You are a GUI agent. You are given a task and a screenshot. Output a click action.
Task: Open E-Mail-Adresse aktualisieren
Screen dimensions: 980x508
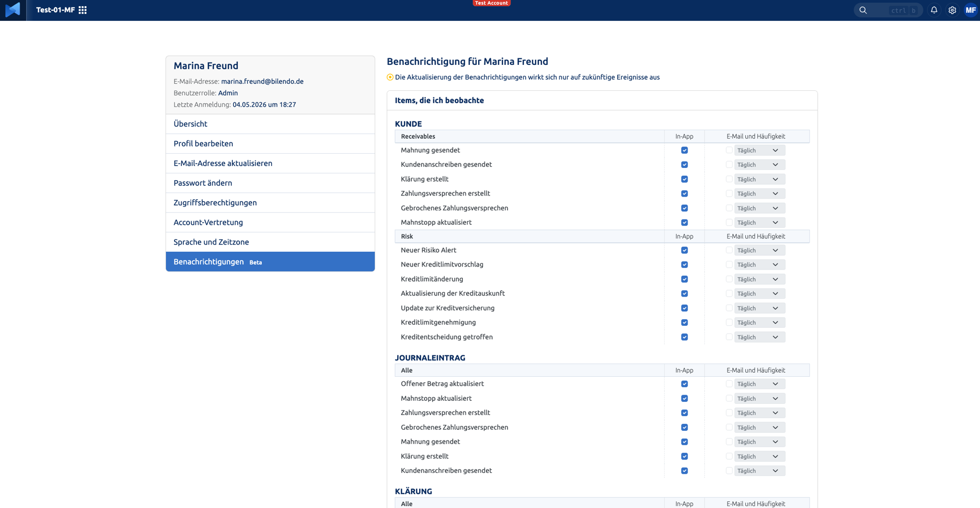270,163
